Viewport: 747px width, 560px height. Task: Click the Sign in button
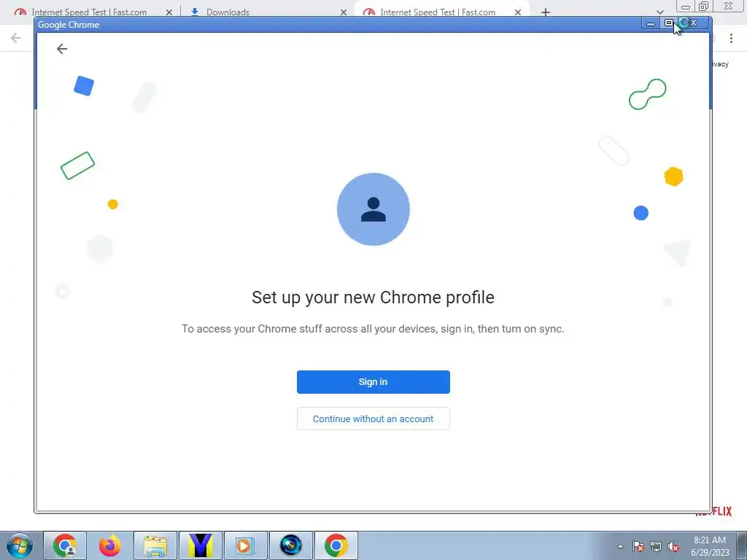coord(373,382)
